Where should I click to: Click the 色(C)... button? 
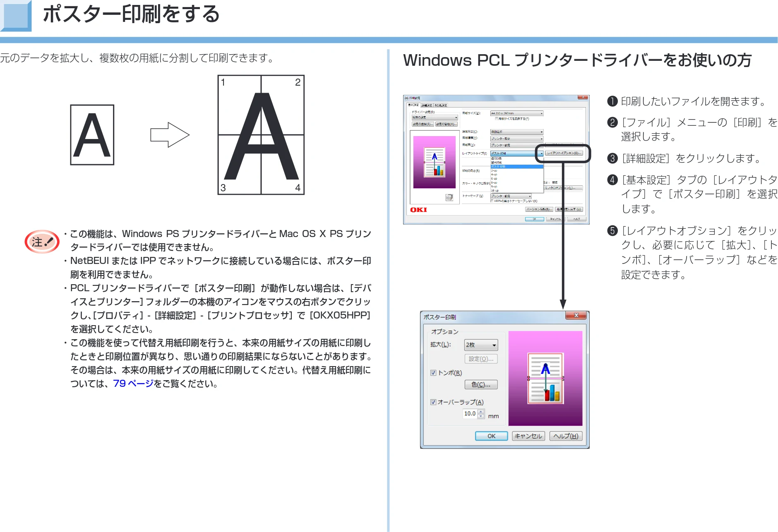pyautogui.click(x=481, y=385)
